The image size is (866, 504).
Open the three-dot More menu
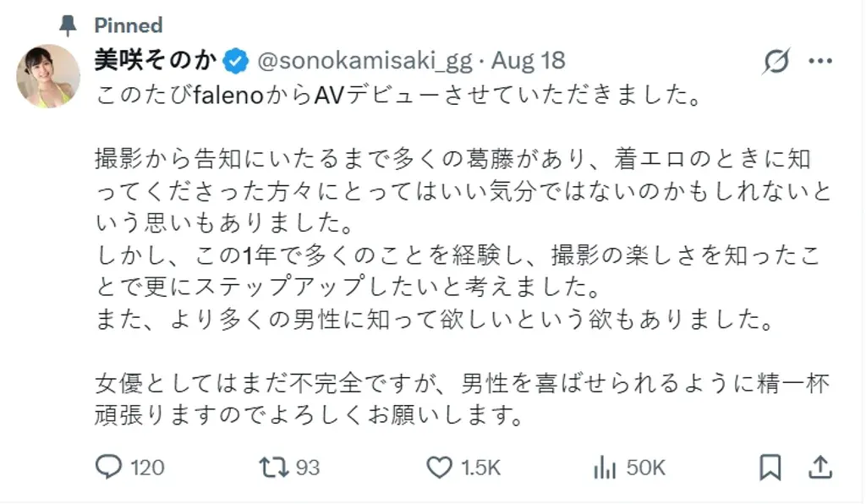(820, 61)
